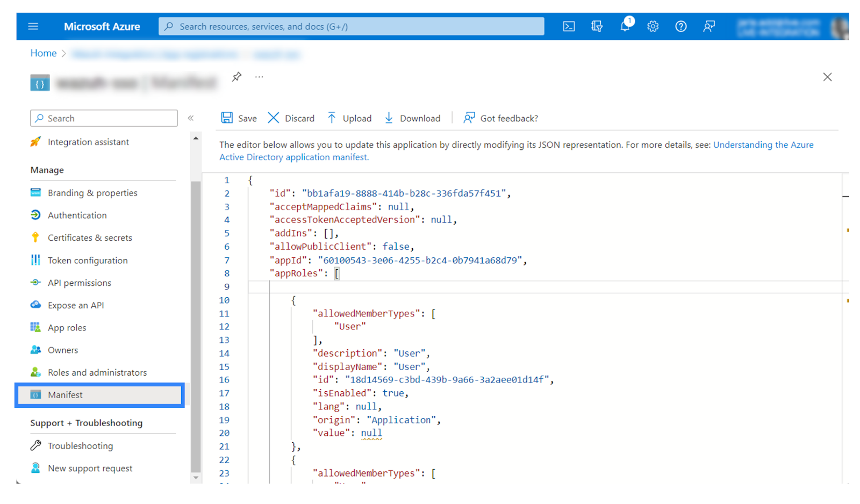Open the Directories and subscriptions filter icon

point(597,26)
